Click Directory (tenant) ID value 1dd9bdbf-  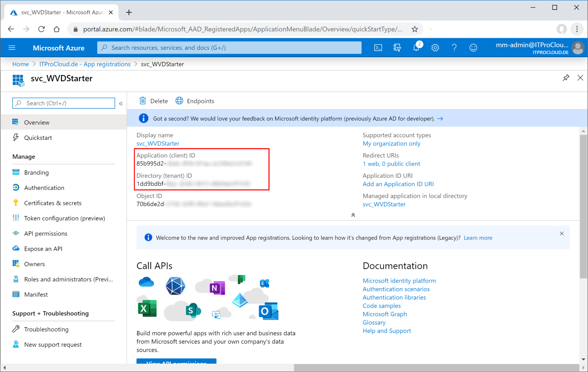[151, 184]
